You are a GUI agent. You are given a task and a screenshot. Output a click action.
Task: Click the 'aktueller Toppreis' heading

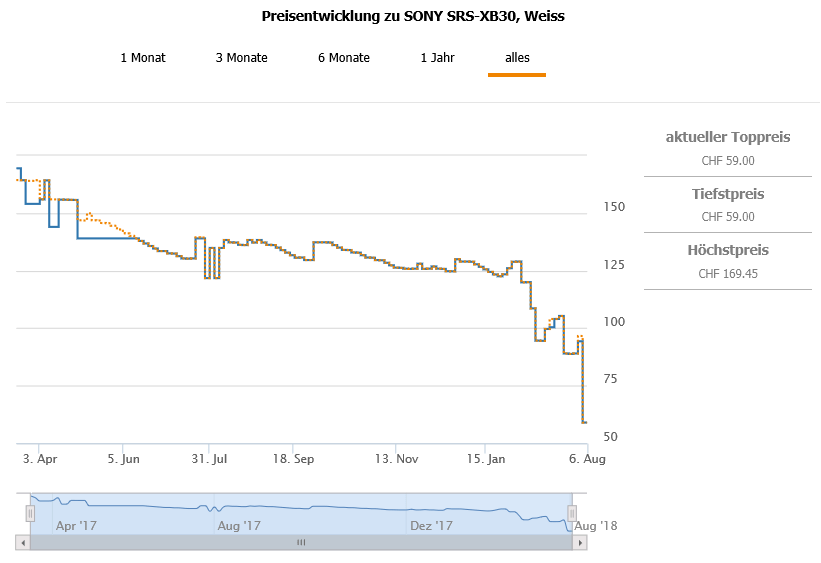click(x=728, y=137)
